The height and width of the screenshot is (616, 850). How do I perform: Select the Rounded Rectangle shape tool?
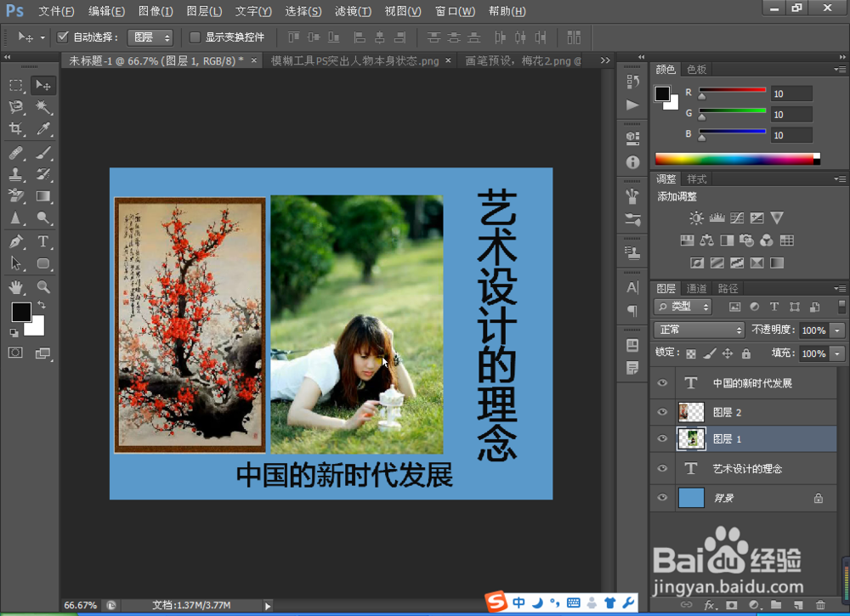click(42, 263)
